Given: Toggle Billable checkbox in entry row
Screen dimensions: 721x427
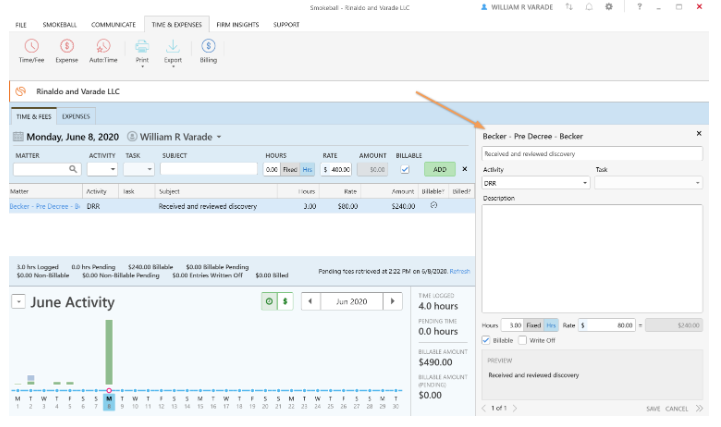Looking at the screenshot, I should [405, 170].
